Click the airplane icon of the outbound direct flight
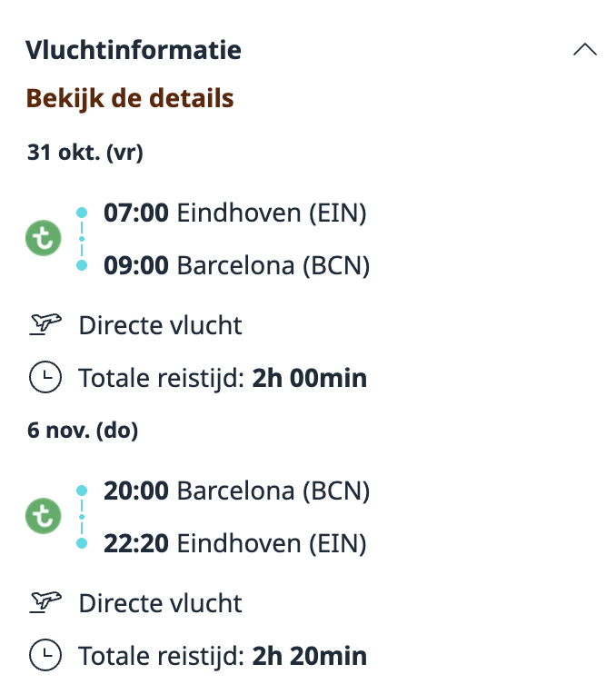616x694 pixels. tap(45, 324)
